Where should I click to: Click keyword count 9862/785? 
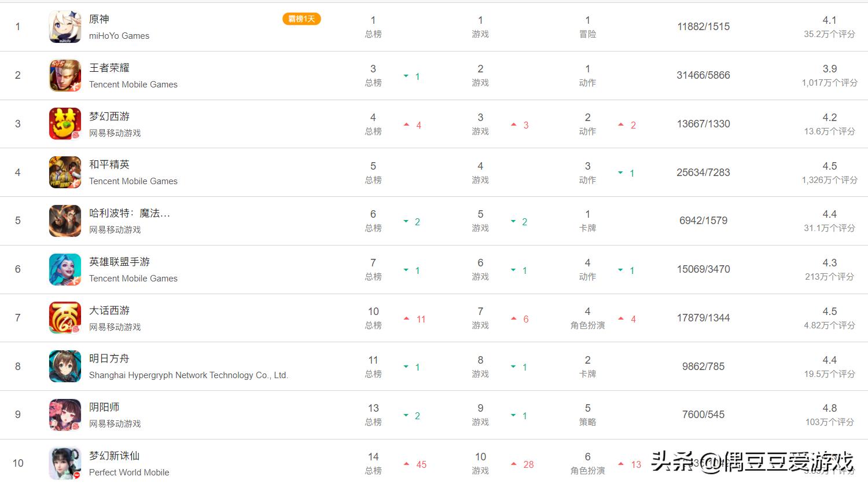point(704,367)
